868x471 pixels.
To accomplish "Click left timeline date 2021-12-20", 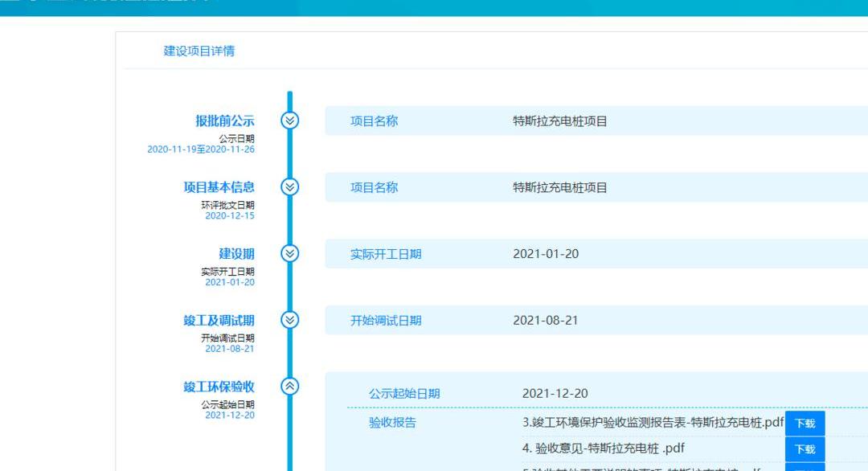I will (x=230, y=415).
